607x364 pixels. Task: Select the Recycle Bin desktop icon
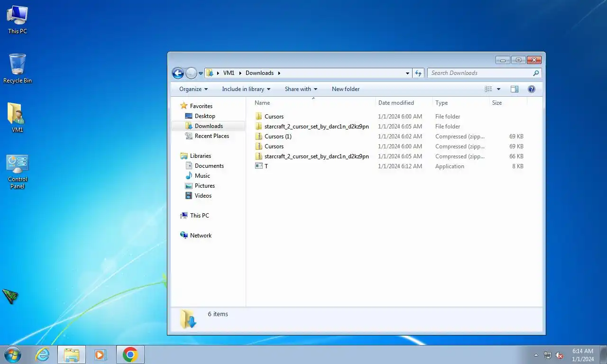click(x=18, y=69)
